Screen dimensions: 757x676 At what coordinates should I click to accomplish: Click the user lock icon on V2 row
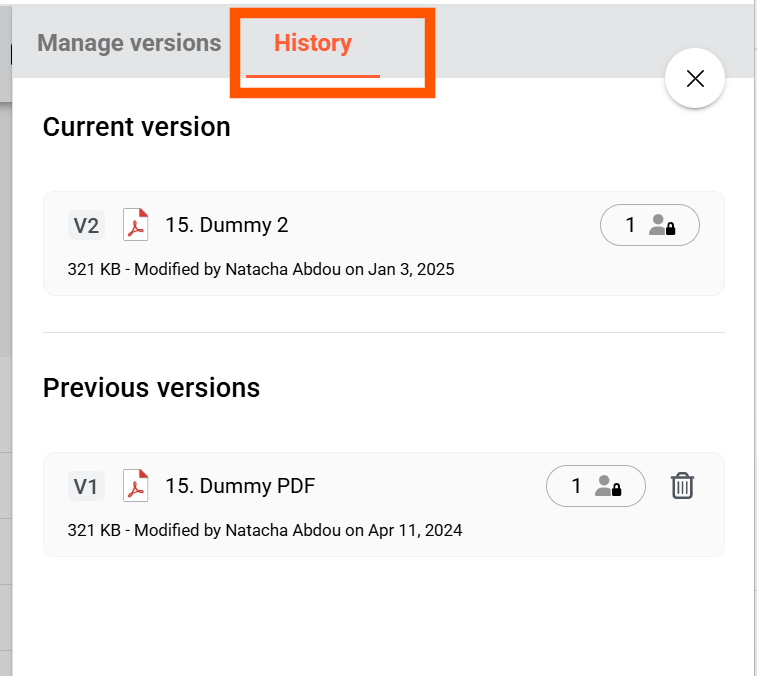coord(662,226)
